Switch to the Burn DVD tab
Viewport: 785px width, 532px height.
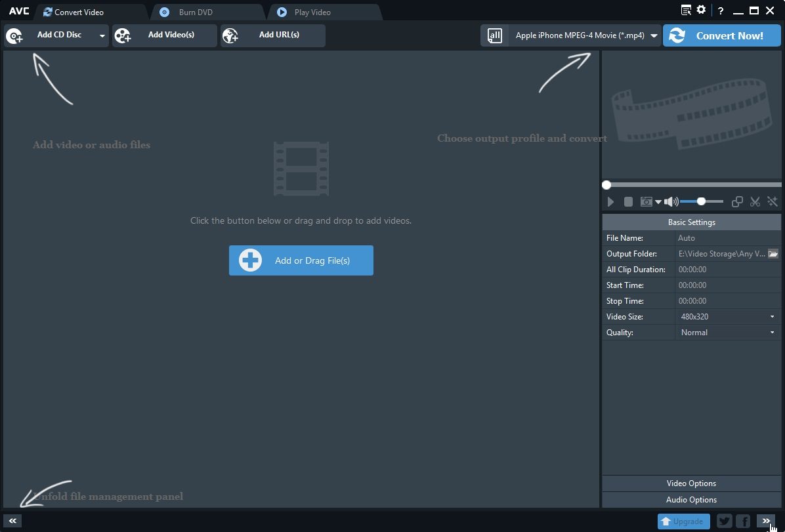[195, 12]
